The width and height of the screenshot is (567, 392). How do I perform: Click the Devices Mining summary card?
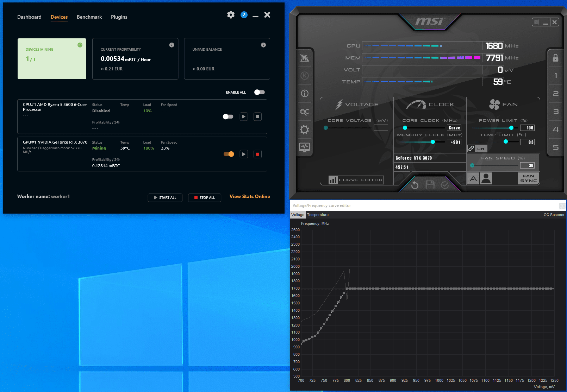[52, 59]
